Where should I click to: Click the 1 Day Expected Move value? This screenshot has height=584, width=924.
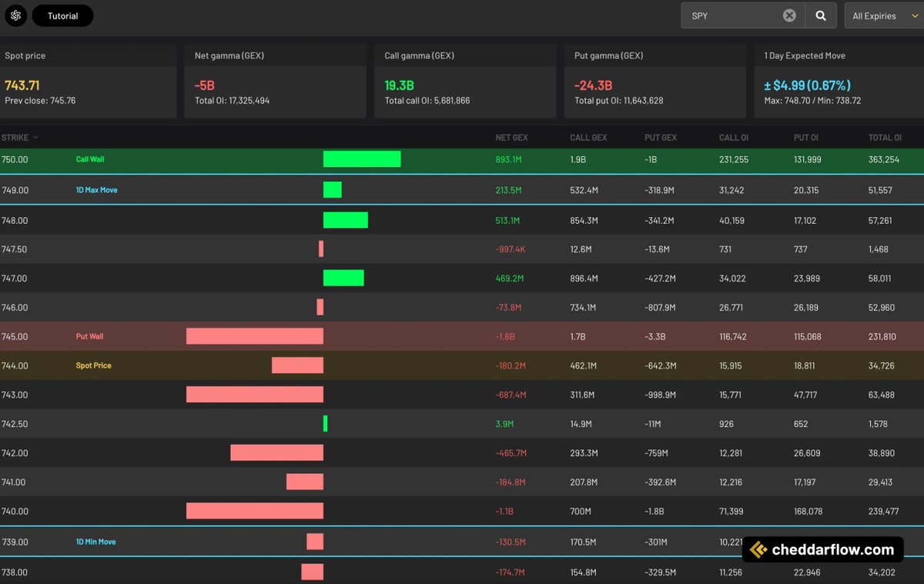(808, 85)
